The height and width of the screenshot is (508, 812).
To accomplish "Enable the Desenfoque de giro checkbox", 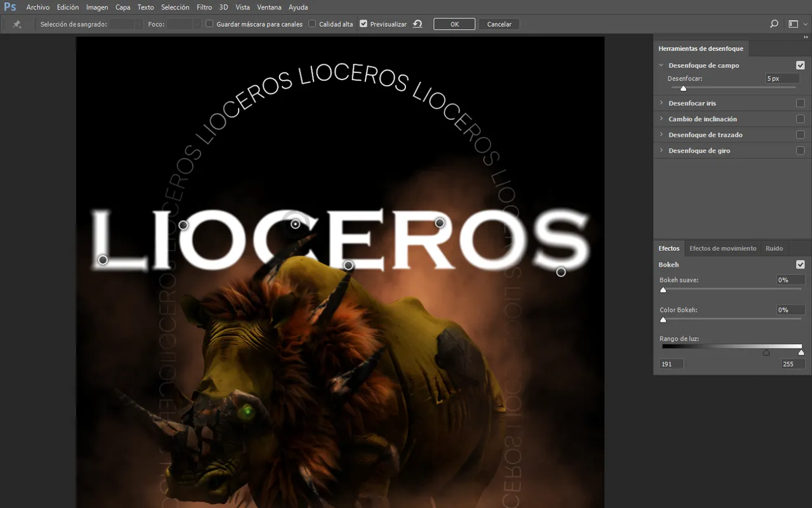I will tap(800, 150).
